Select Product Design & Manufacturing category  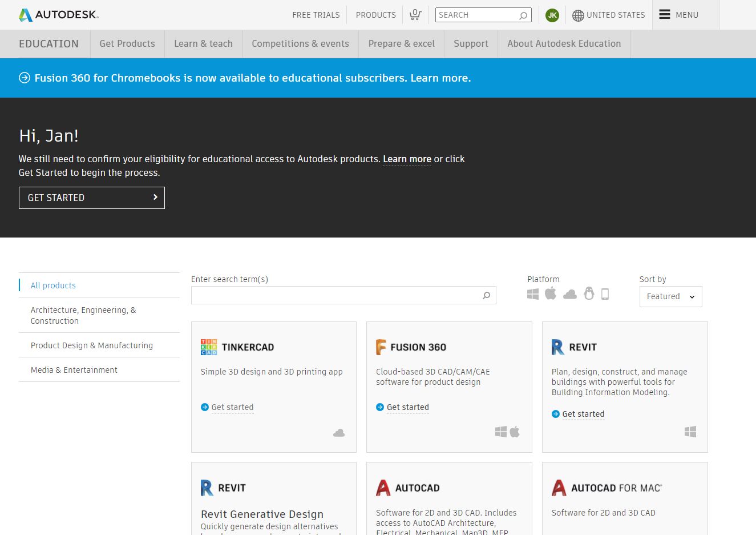(x=92, y=345)
